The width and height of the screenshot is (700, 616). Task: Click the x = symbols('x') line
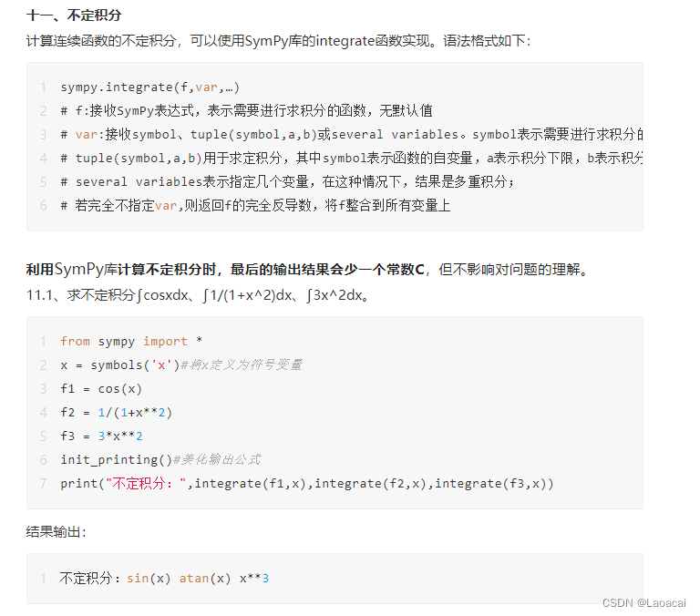pos(181,365)
